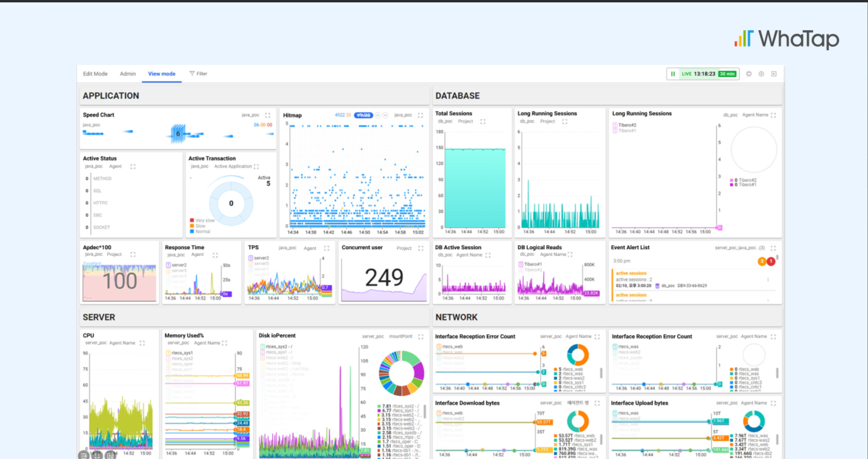Click the print dashboard icon
Screen dimensions: 868x459
point(749,74)
